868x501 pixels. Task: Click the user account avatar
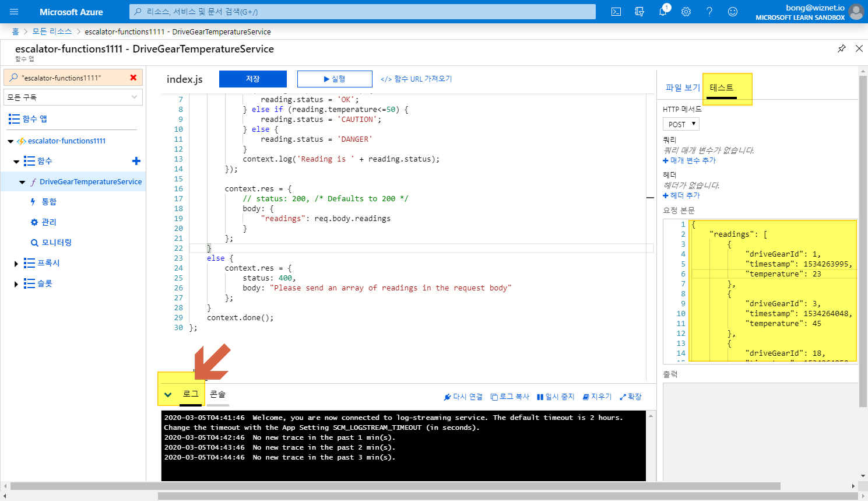pos(856,12)
